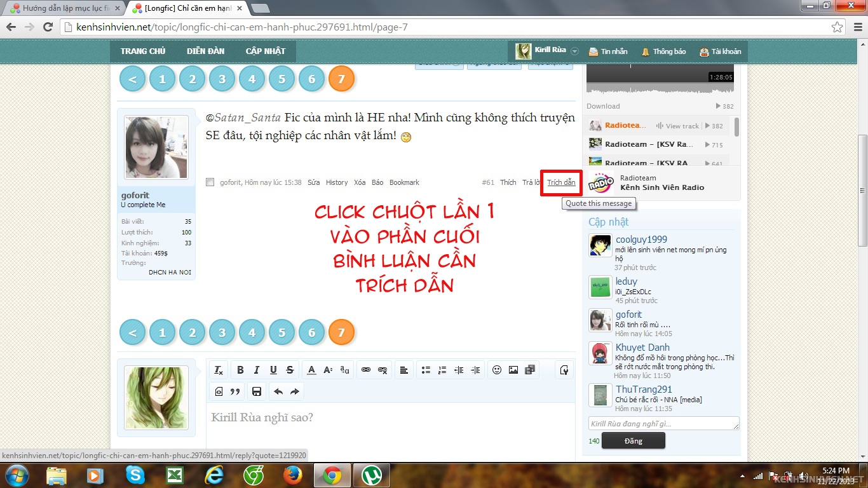Launch Skype from the taskbar
Screen dimensions: 868x488
[135, 475]
